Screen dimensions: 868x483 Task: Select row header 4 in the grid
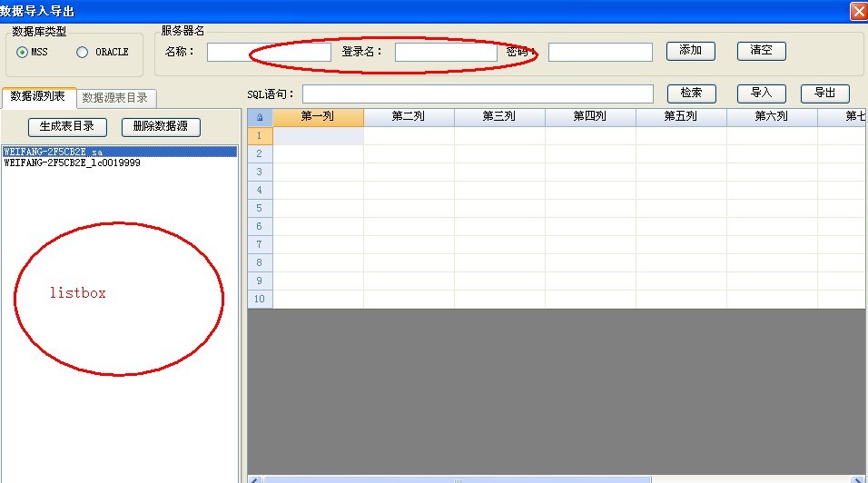click(x=260, y=191)
